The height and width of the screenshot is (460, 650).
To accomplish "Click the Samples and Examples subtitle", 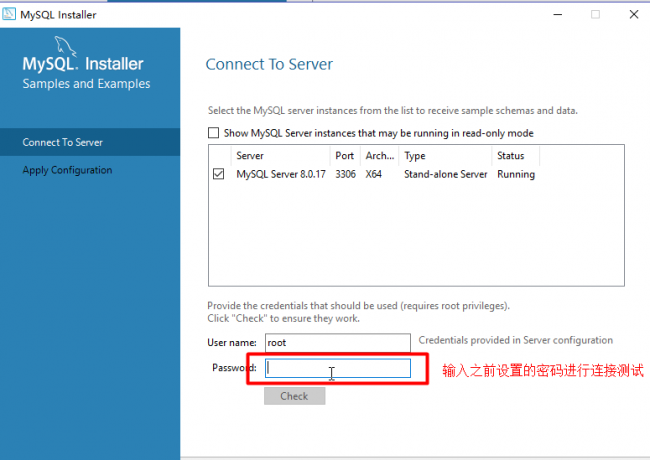I will [x=86, y=84].
